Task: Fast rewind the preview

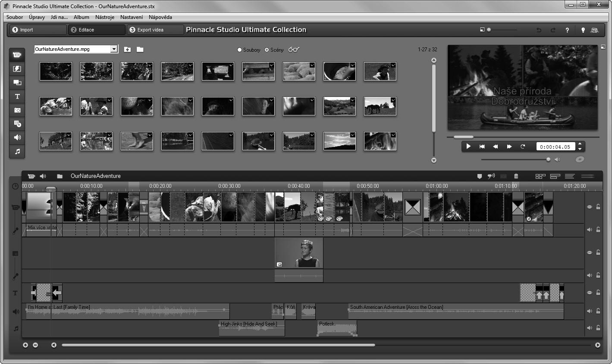Action: point(496,146)
